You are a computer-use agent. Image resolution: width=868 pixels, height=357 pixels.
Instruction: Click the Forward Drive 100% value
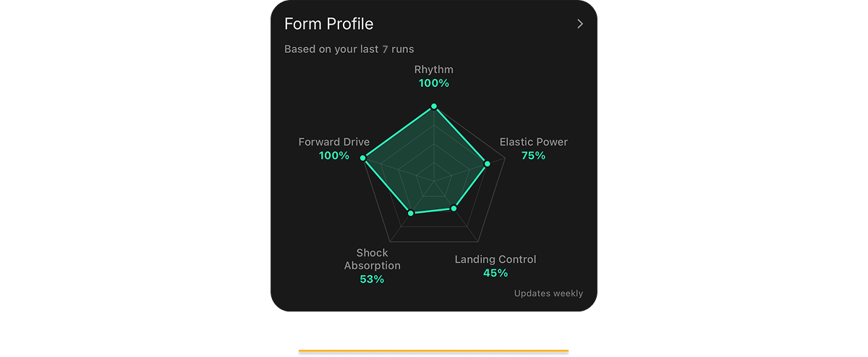[334, 156]
